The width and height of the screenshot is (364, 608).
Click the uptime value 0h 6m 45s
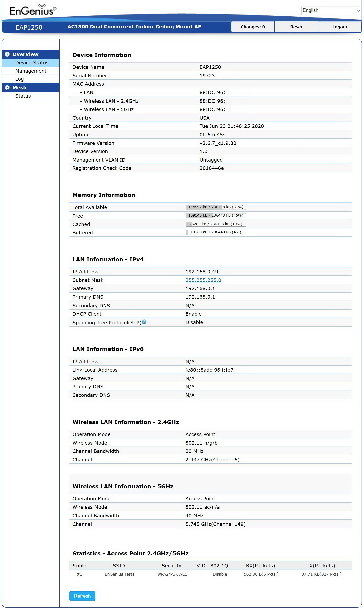[212, 135]
